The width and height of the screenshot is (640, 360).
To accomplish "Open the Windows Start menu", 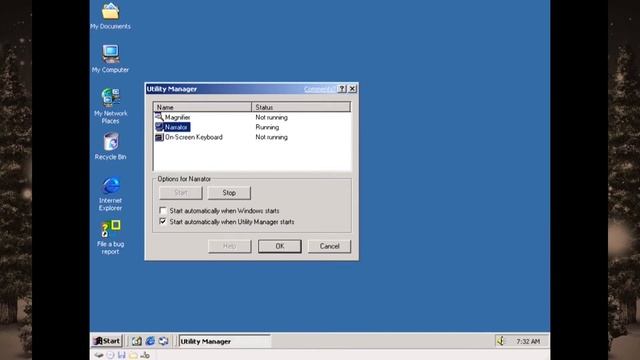I will (x=107, y=341).
